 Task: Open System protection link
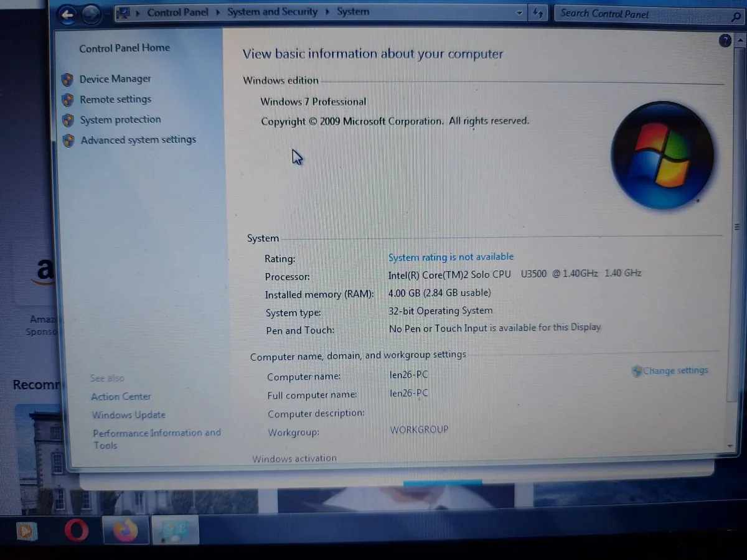click(120, 119)
